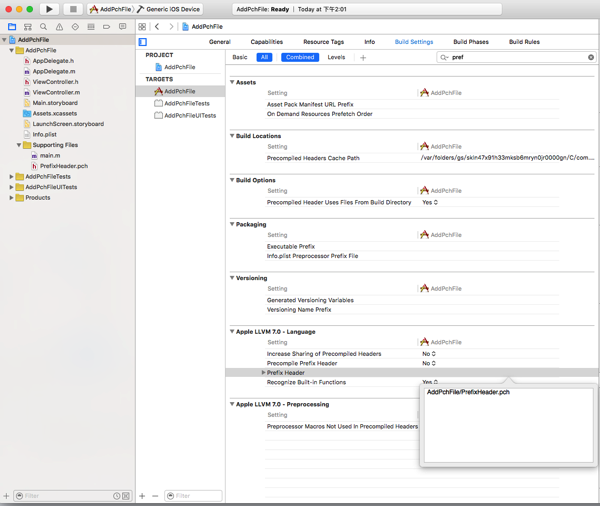The image size is (600, 506).
Task: Click build settings search field
Action: pos(516,57)
